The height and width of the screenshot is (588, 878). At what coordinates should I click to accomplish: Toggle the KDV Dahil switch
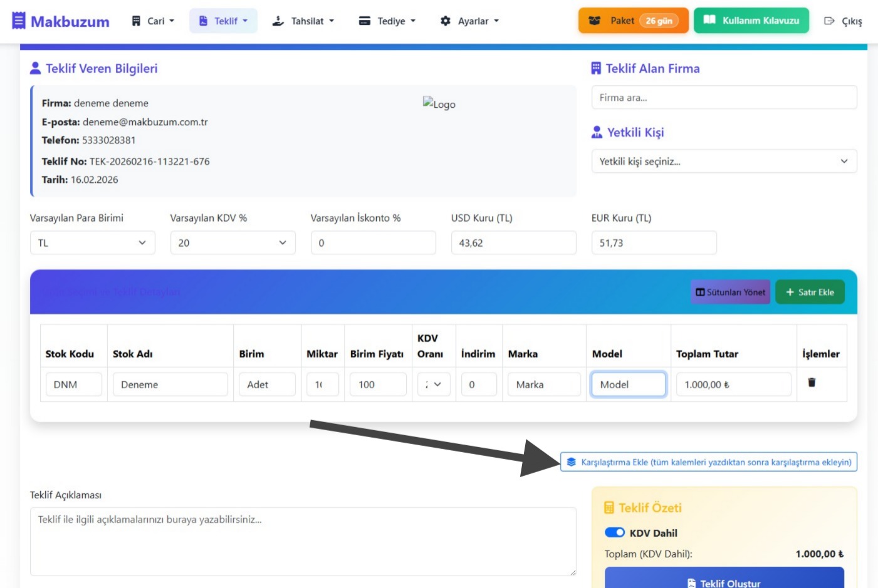click(614, 533)
